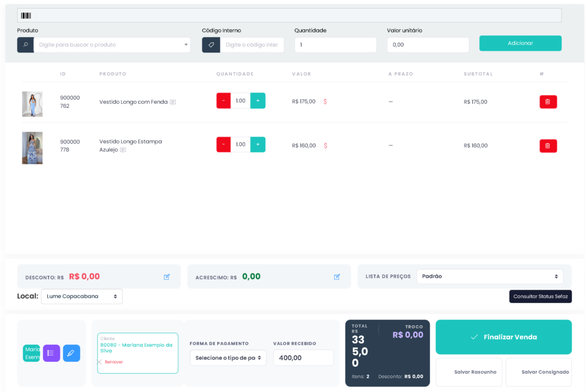Delete the Vestido Longo Estampa Azulejo item
The height and width of the screenshot is (392, 585).
pos(548,146)
